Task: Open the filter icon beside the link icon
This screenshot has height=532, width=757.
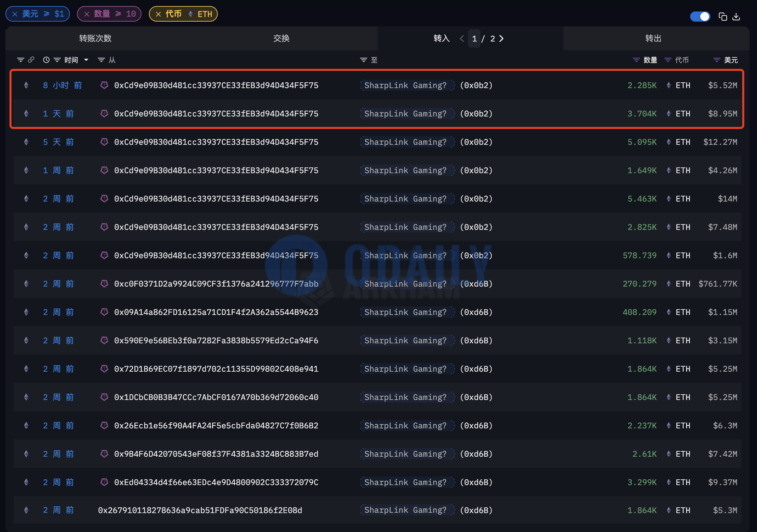Action: click(x=21, y=60)
